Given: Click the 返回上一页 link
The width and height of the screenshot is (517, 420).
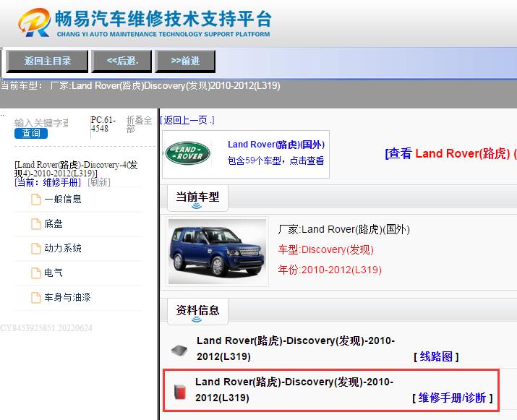Looking at the screenshot, I should pyautogui.click(x=187, y=120).
